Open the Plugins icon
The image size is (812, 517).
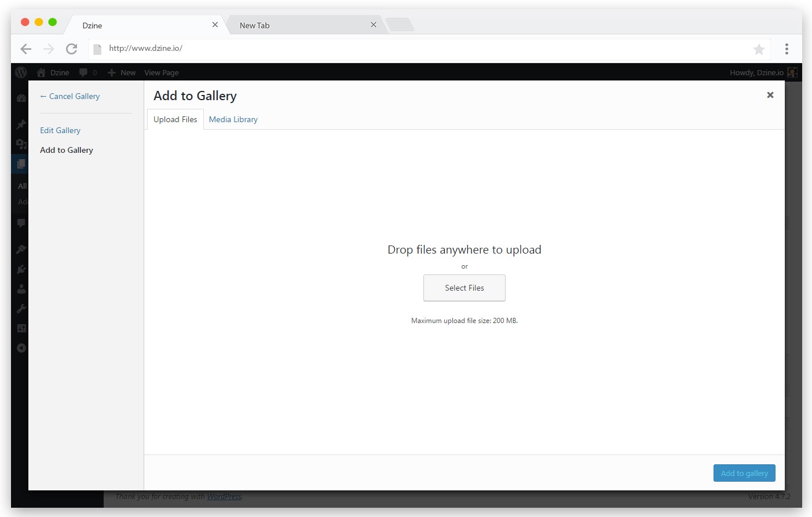point(21,269)
